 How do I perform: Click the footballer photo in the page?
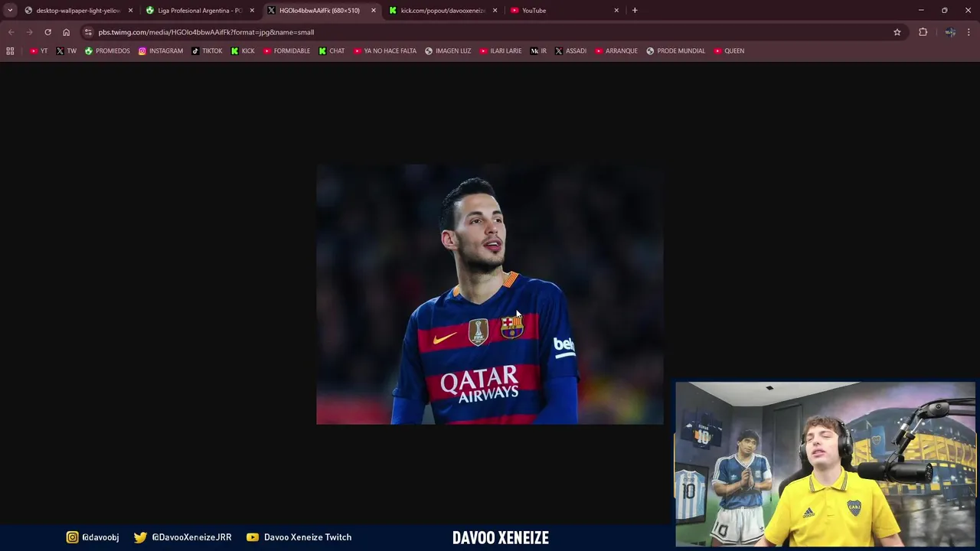[490, 294]
